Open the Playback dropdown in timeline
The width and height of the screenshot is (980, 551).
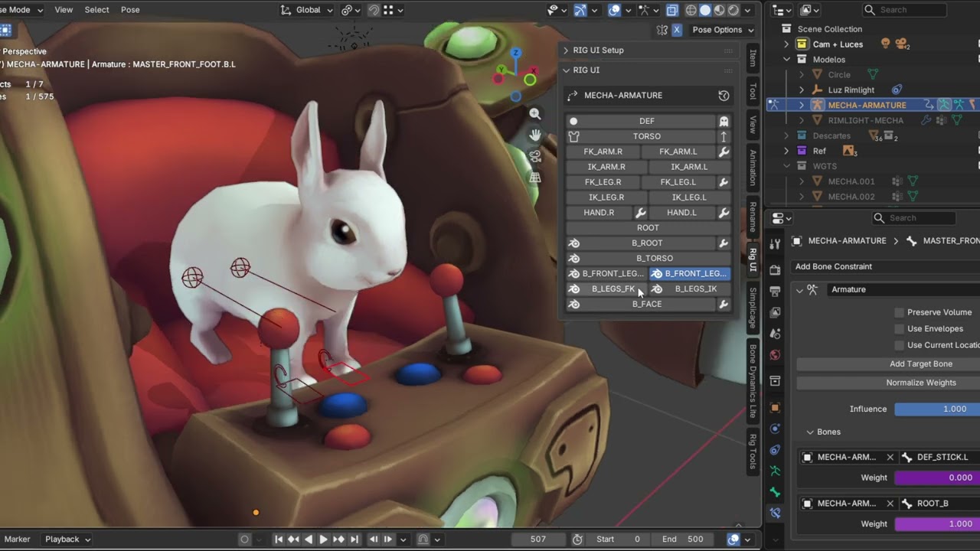67,540
